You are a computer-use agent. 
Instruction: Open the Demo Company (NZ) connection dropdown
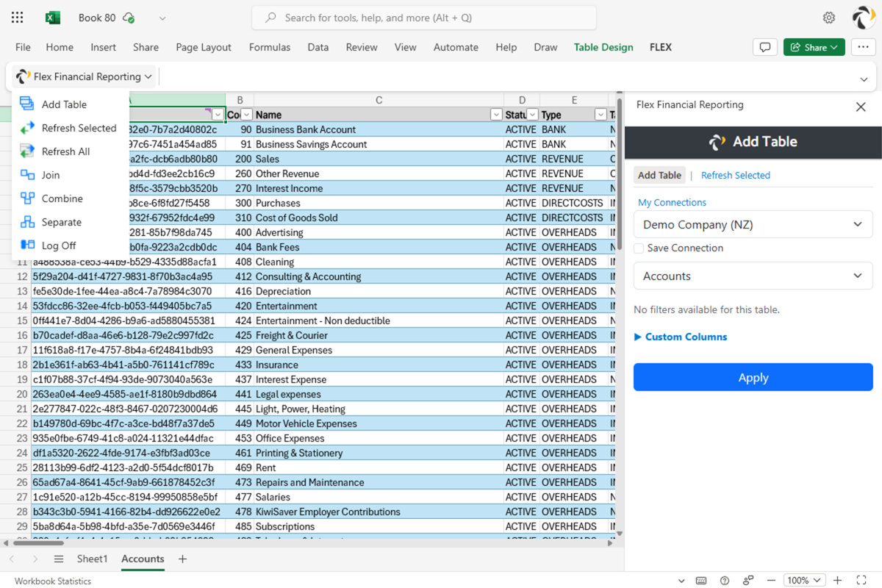753,225
